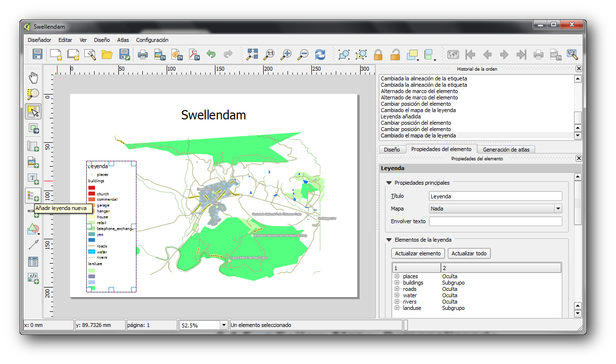This screenshot has width=616, height=364.
Task: Expand the places legend tree node
Action: (x=397, y=276)
